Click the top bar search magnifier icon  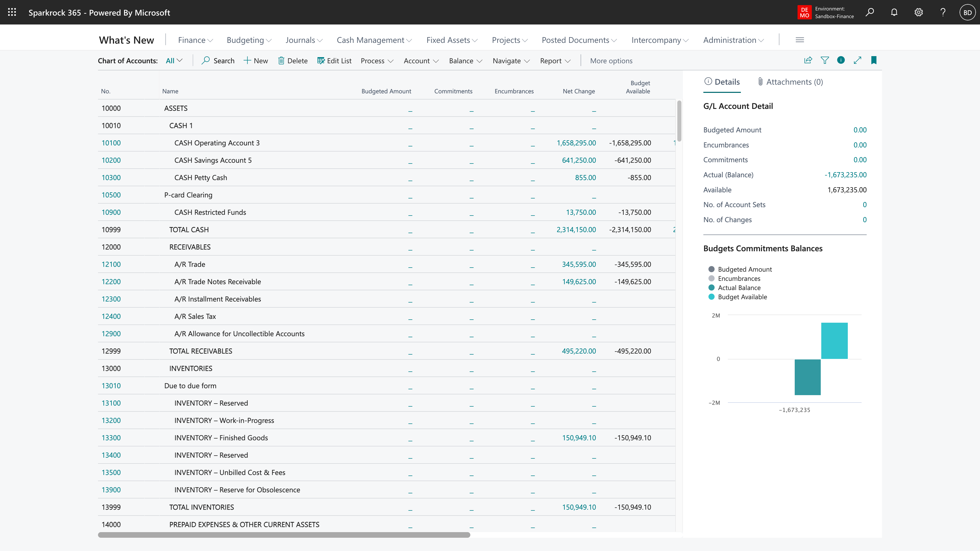870,12
